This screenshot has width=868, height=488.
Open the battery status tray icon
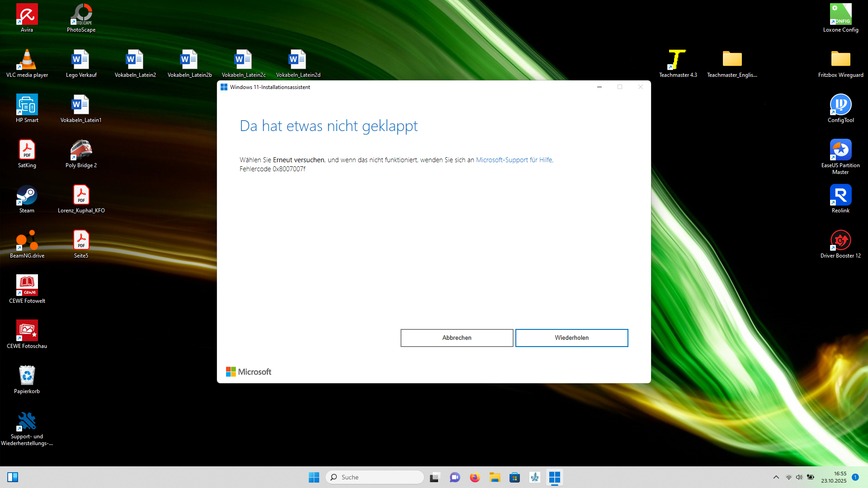tap(811, 477)
